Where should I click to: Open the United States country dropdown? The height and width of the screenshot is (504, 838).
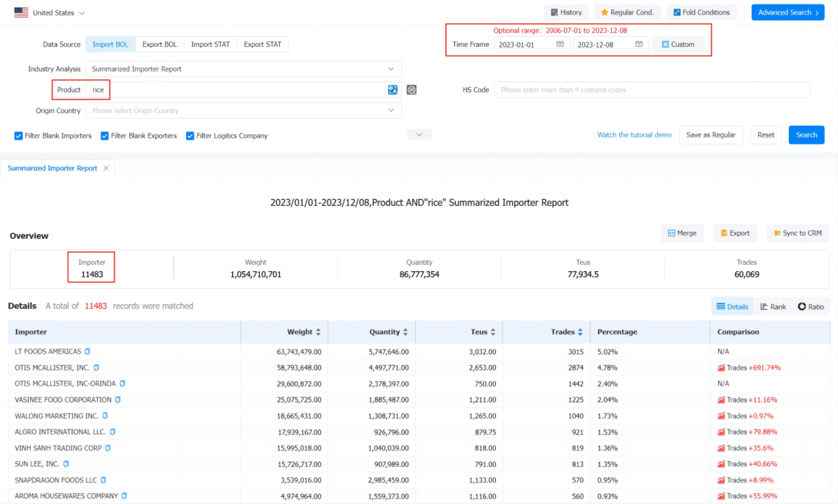[49, 12]
